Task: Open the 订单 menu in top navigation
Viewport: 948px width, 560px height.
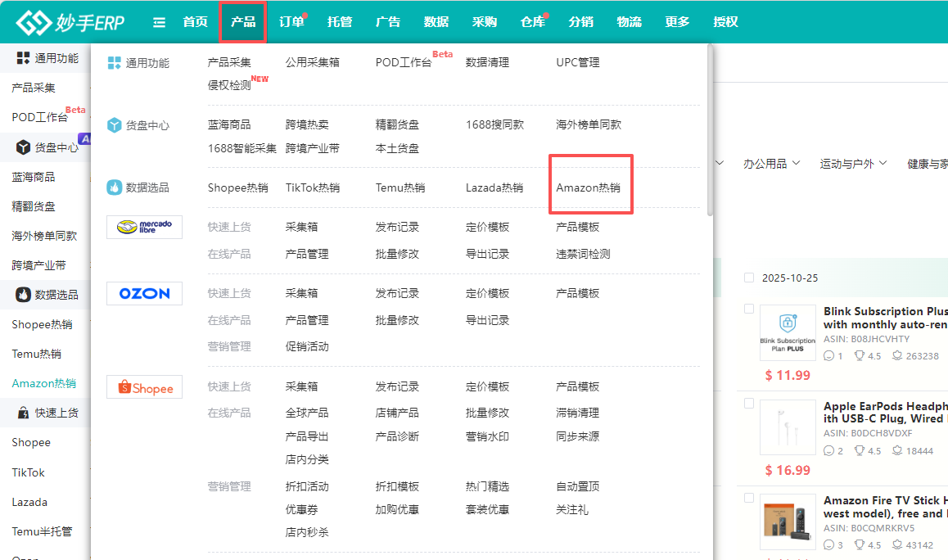Action: point(291,22)
